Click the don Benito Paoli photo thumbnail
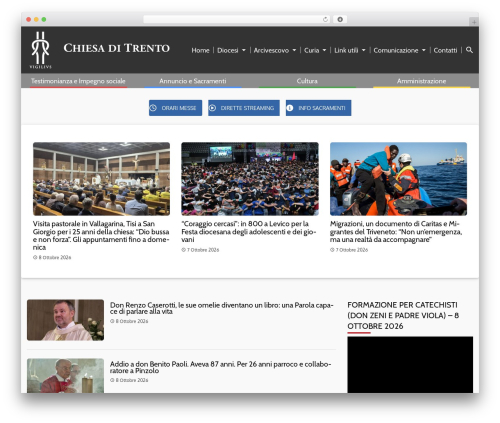 tap(65, 376)
